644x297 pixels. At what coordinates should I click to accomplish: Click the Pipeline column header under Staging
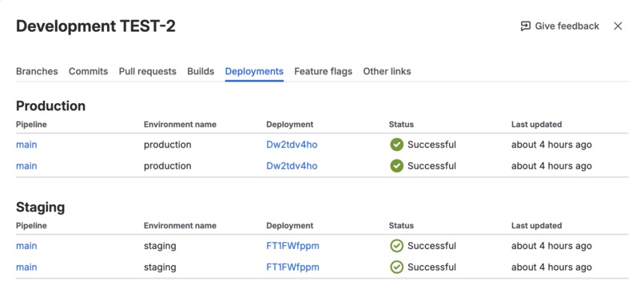31,226
